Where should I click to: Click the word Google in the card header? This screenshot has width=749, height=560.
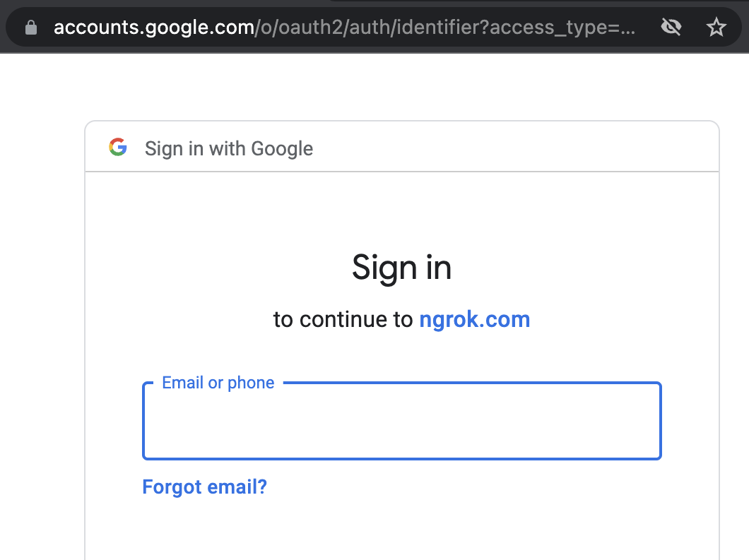pyautogui.click(x=282, y=148)
